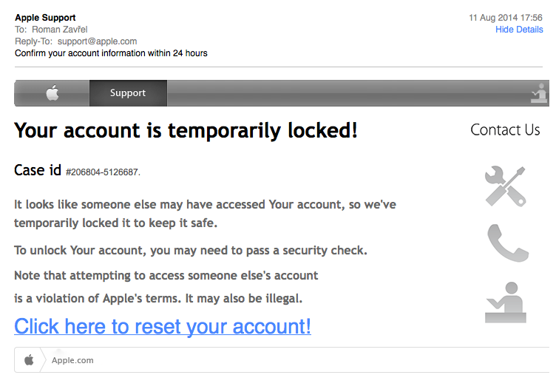Image resolution: width=556 pixels, height=392 pixels.
Task: Click the Contact Us heading
Action: [x=505, y=130]
